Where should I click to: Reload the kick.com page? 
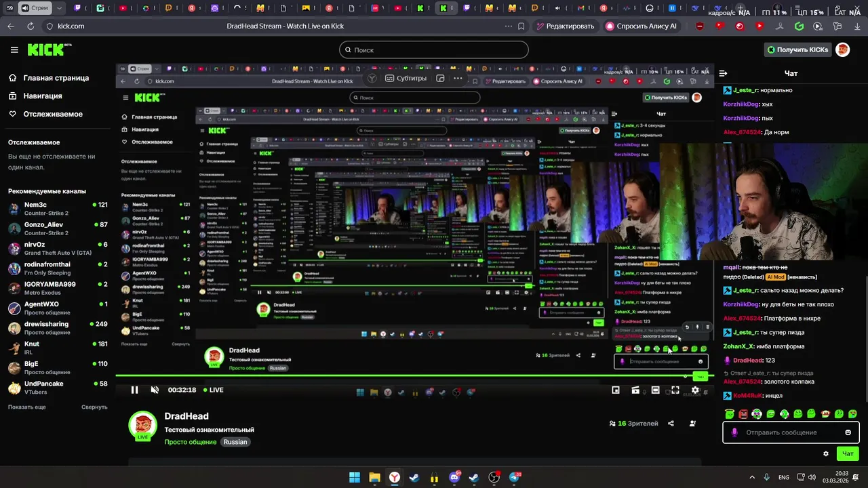coord(31,26)
